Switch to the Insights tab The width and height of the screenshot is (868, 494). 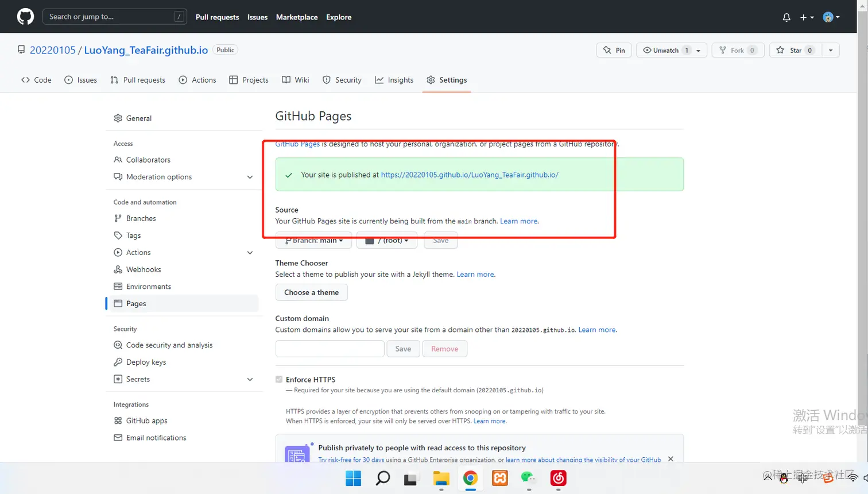pyautogui.click(x=394, y=80)
